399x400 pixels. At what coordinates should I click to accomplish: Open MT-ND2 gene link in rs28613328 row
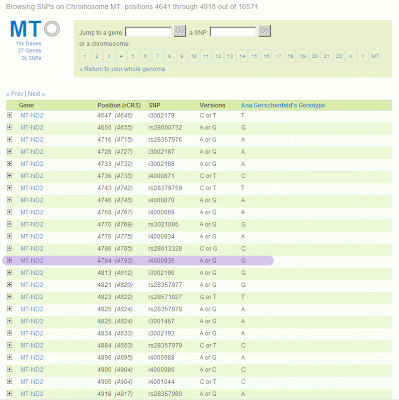pyautogui.click(x=32, y=248)
